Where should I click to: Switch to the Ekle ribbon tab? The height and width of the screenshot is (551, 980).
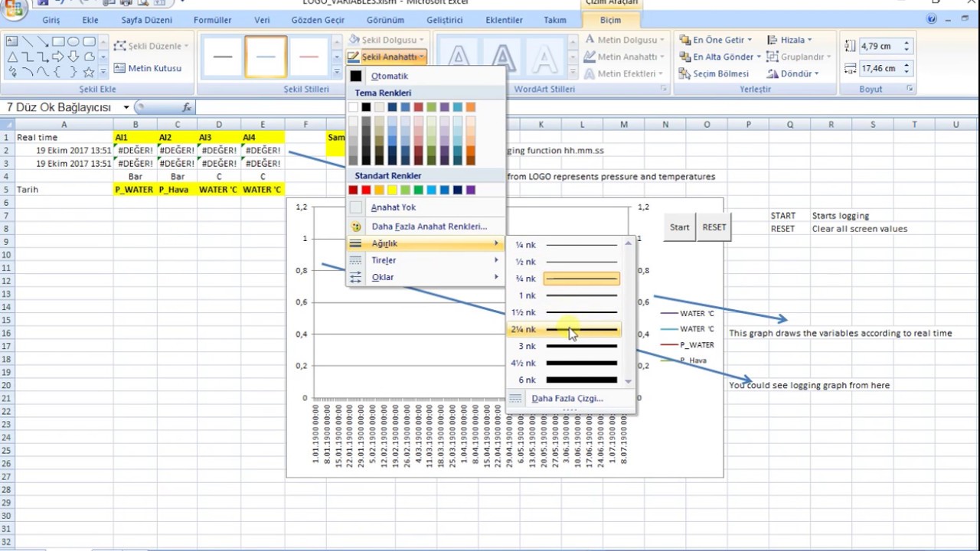coord(90,20)
